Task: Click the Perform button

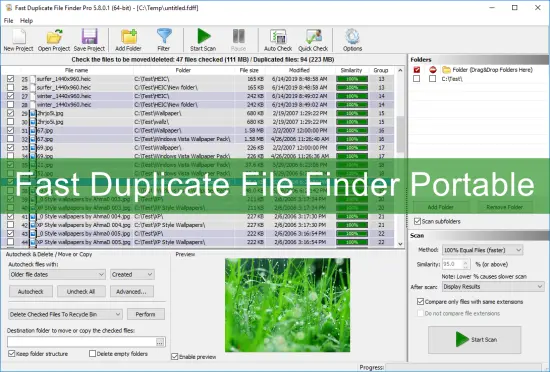Action: (146, 314)
